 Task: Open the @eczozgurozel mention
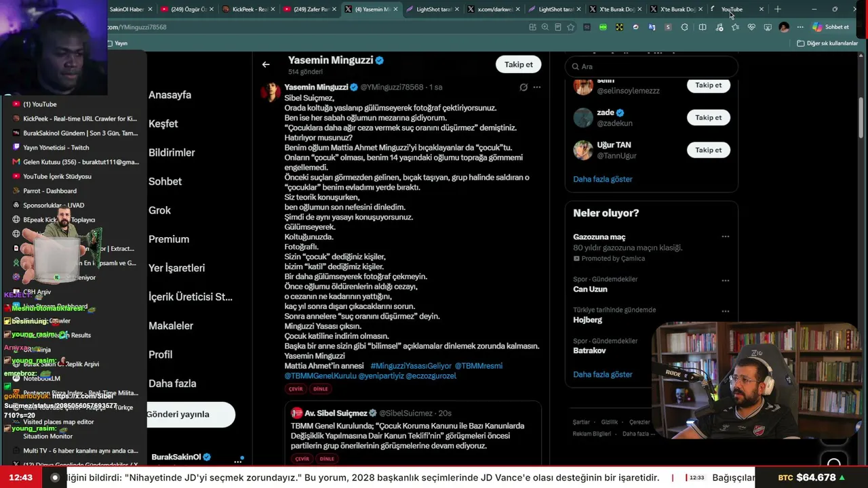(x=431, y=375)
